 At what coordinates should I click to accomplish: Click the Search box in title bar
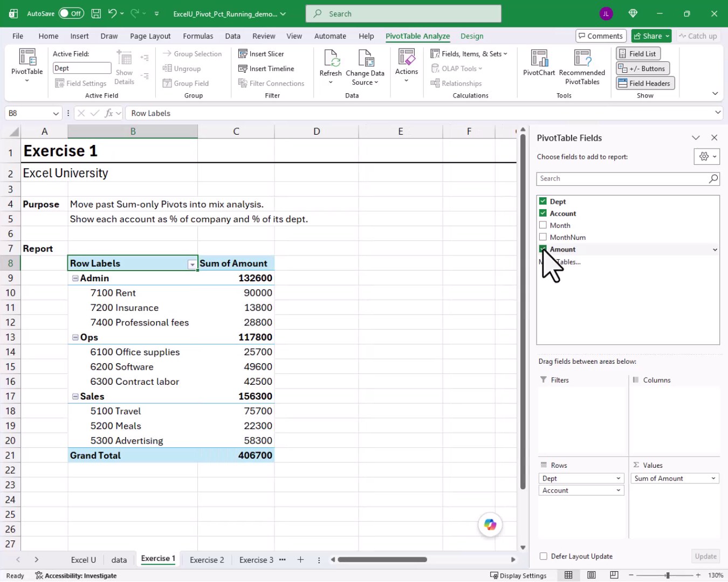pos(403,13)
